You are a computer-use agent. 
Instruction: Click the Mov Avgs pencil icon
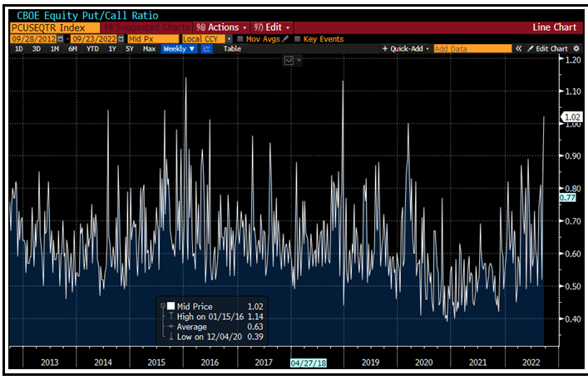pos(286,39)
